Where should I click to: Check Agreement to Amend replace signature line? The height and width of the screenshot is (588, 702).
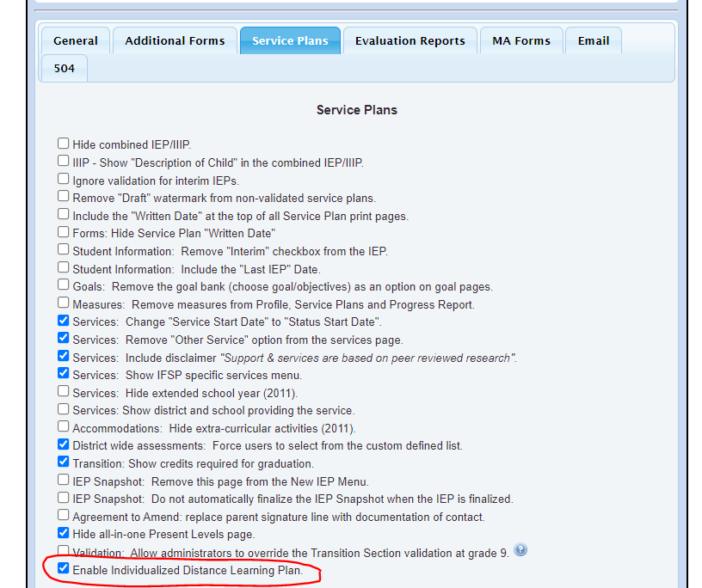click(x=63, y=515)
